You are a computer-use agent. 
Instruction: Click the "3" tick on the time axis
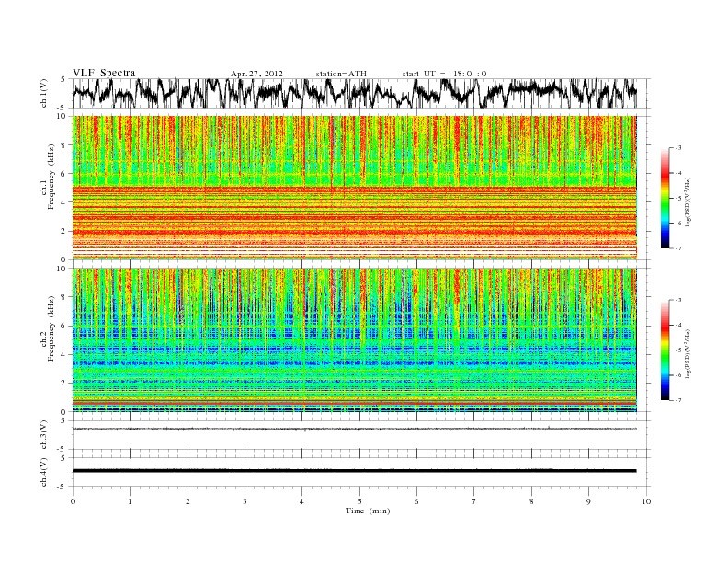[245, 501]
